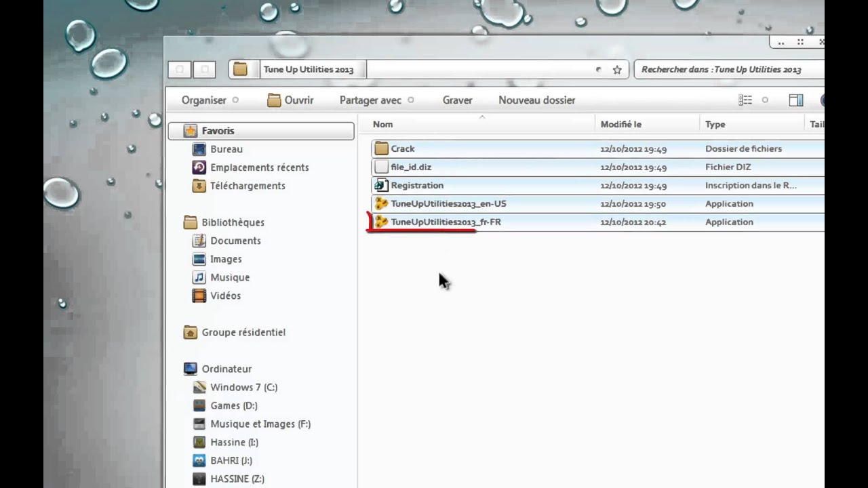
Task: Open Emplacements récents in the sidebar
Action: (260, 167)
